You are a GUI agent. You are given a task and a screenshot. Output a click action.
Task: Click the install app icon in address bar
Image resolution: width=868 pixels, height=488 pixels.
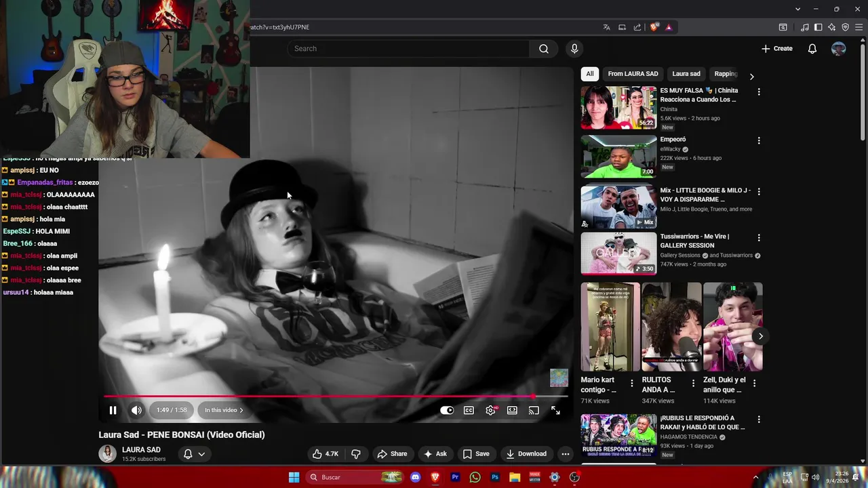(x=622, y=27)
